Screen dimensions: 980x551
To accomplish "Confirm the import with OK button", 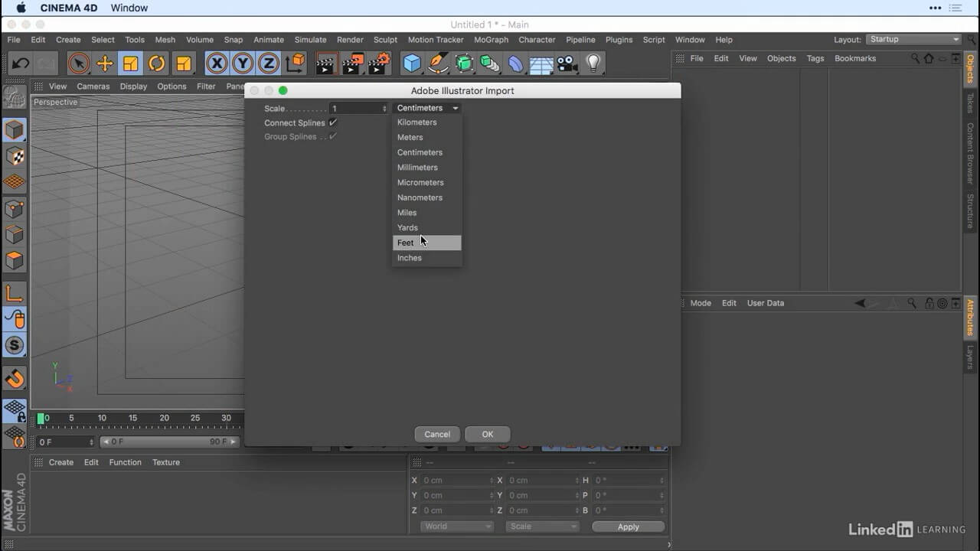I will pyautogui.click(x=487, y=434).
